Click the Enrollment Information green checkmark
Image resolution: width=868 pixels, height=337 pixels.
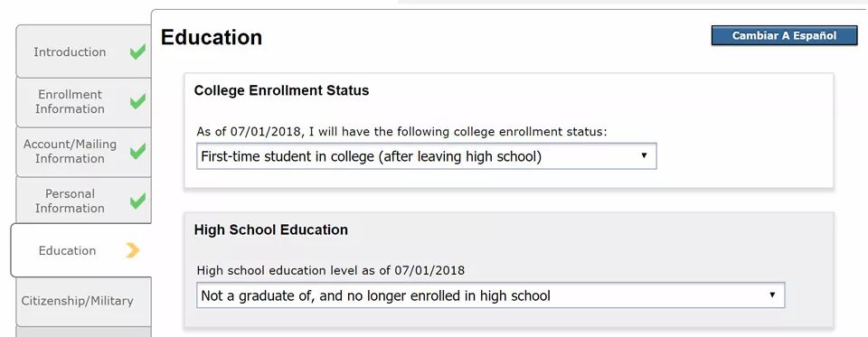click(137, 101)
